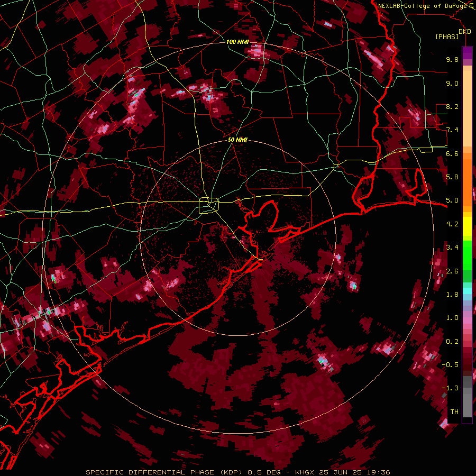This screenshot has height=476, width=476.
Task: Click the "50 NMI" range ring label
Action: [x=237, y=140]
